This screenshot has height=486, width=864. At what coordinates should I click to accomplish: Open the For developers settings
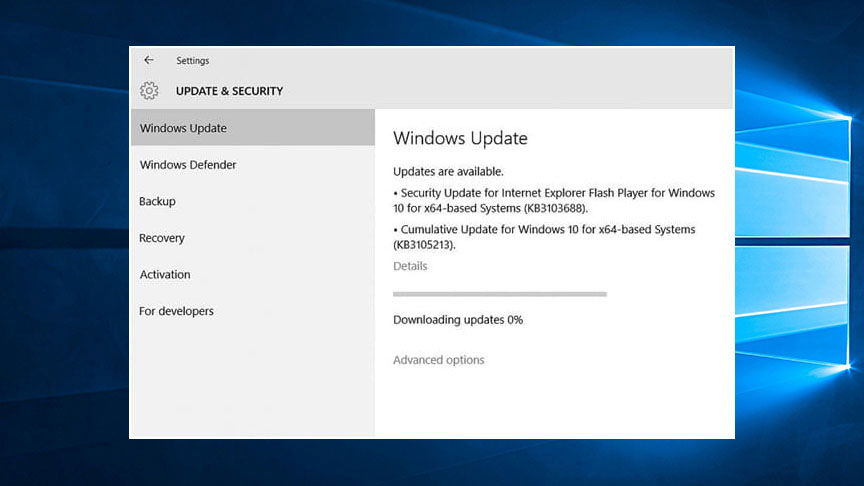coord(176,311)
